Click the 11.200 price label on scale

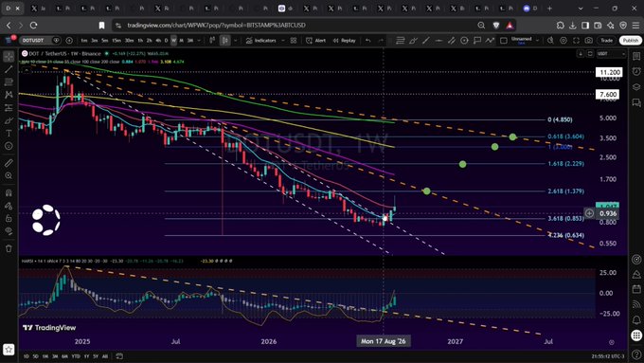pyautogui.click(x=610, y=72)
